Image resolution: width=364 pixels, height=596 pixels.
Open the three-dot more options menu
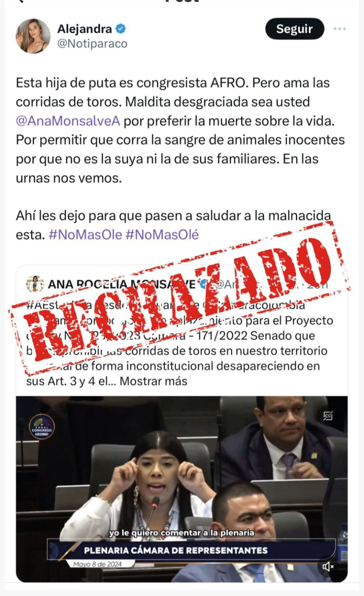tap(339, 29)
